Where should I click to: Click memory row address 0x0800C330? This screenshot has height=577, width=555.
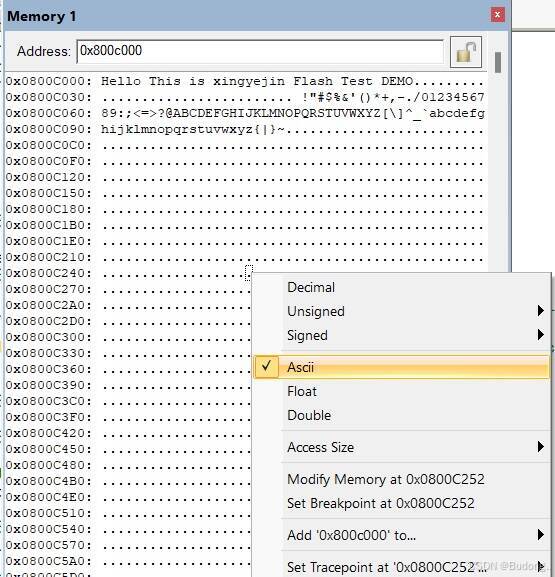48,353
